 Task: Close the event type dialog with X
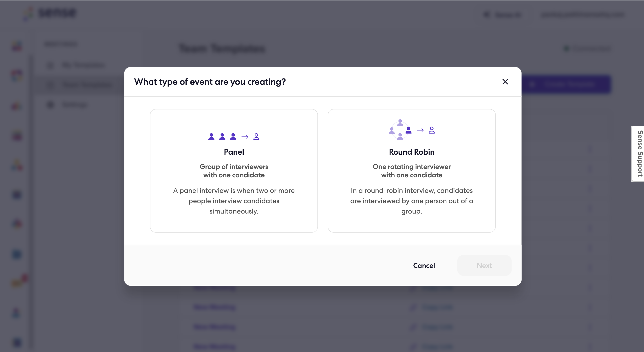click(505, 82)
